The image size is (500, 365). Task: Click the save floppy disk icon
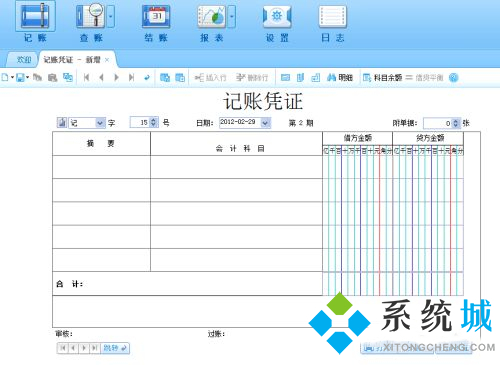tap(20, 78)
